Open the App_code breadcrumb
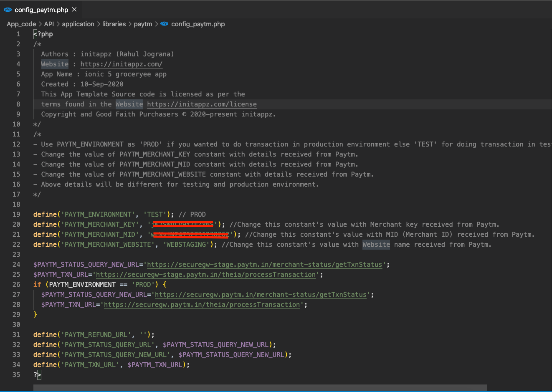552x392 pixels. [x=21, y=24]
